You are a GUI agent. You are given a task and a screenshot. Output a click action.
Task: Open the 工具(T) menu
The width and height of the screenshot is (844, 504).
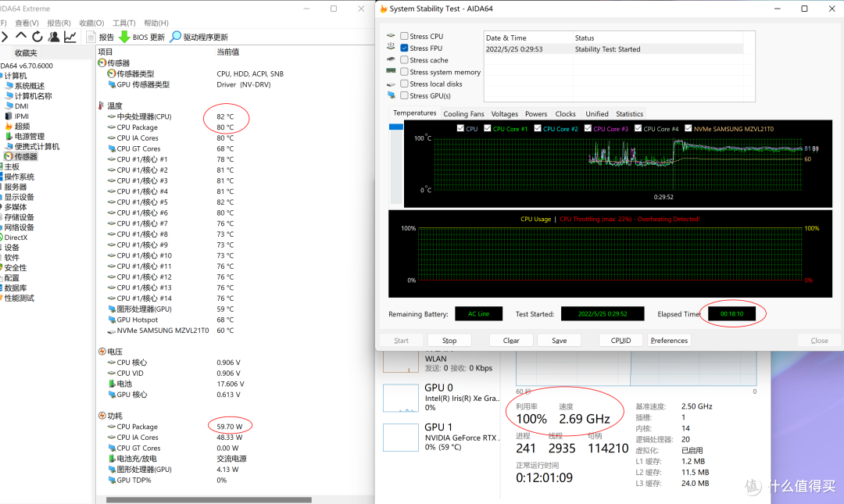tap(123, 23)
